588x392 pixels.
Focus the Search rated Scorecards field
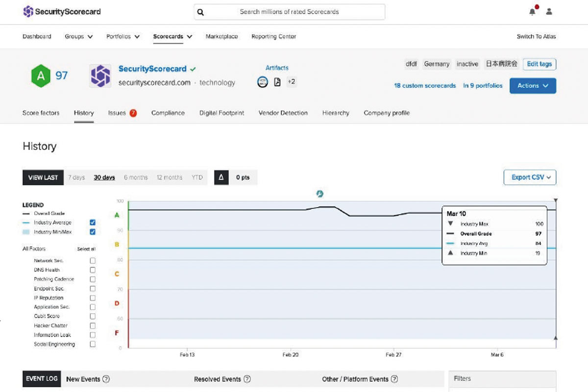(x=289, y=12)
